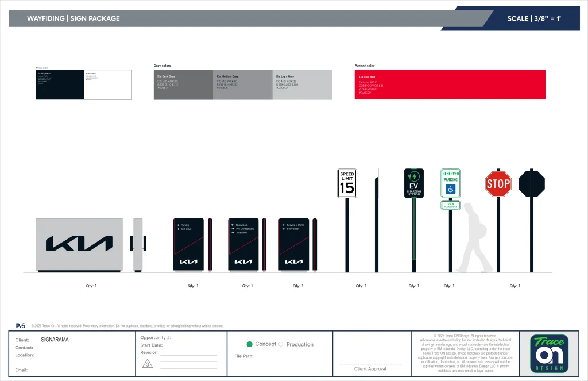The width and height of the screenshot is (588, 381).
Task: Pick the Kia Midnight Black color swatch
Action: pos(60,84)
